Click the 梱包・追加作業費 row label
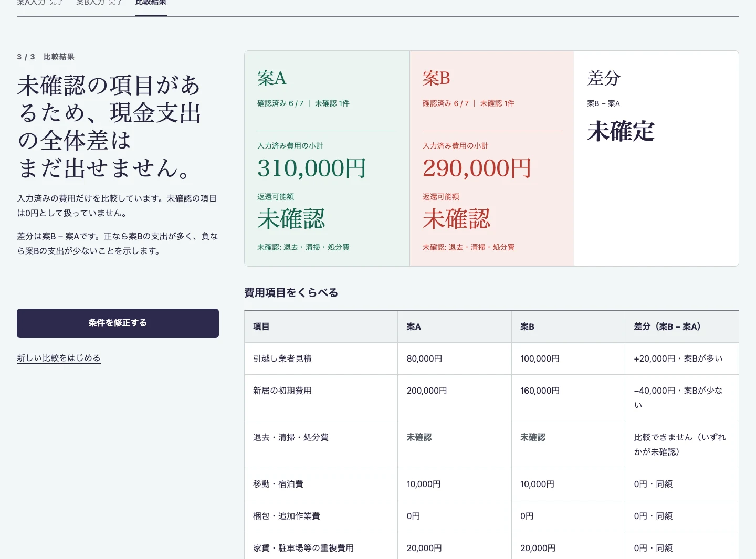Viewport: 756px width, 559px height. (x=287, y=516)
